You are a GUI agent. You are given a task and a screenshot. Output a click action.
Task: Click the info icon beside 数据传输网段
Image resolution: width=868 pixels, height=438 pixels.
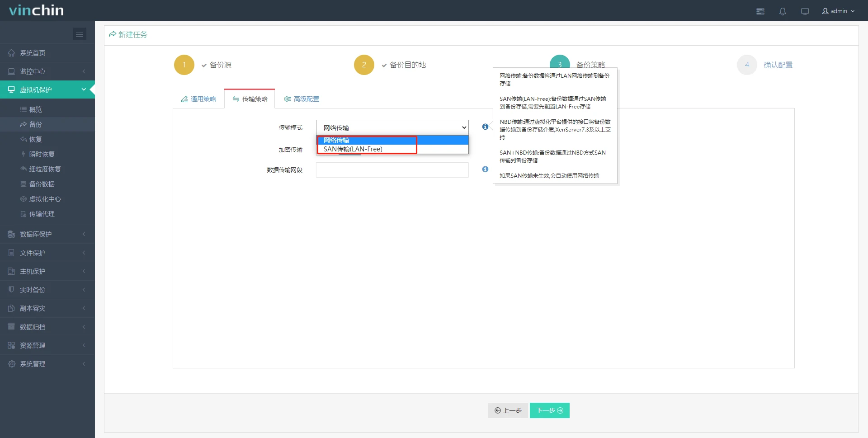pyautogui.click(x=485, y=169)
